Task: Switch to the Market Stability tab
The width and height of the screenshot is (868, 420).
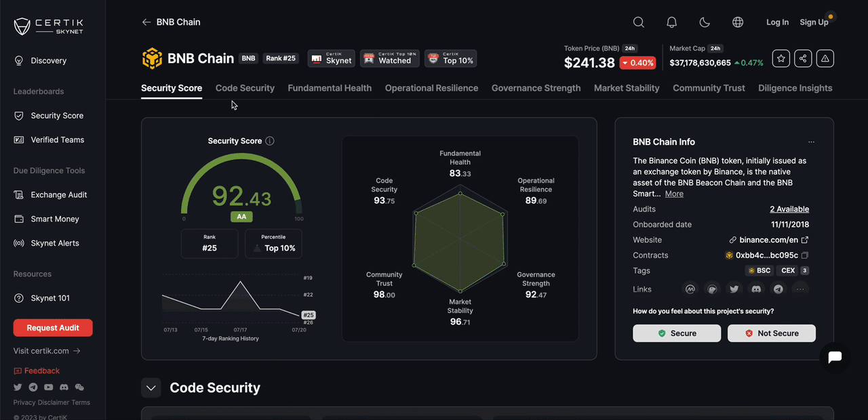Action: (627, 88)
